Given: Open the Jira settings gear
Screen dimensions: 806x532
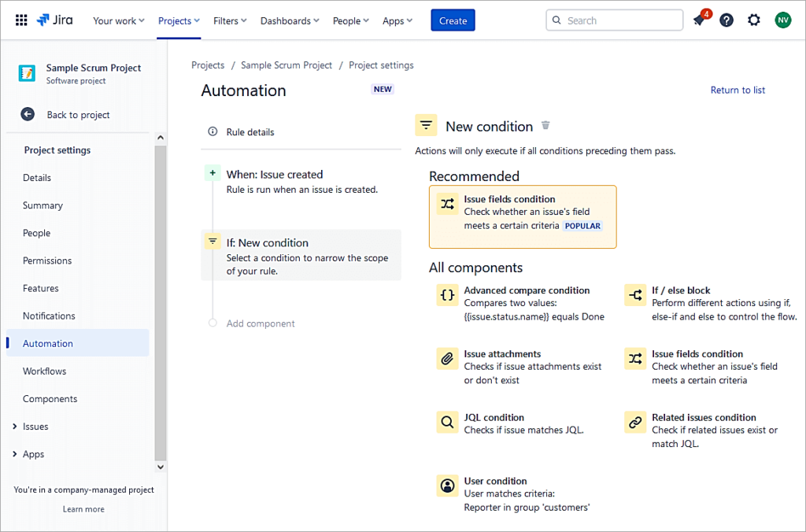Looking at the screenshot, I should coord(753,20).
